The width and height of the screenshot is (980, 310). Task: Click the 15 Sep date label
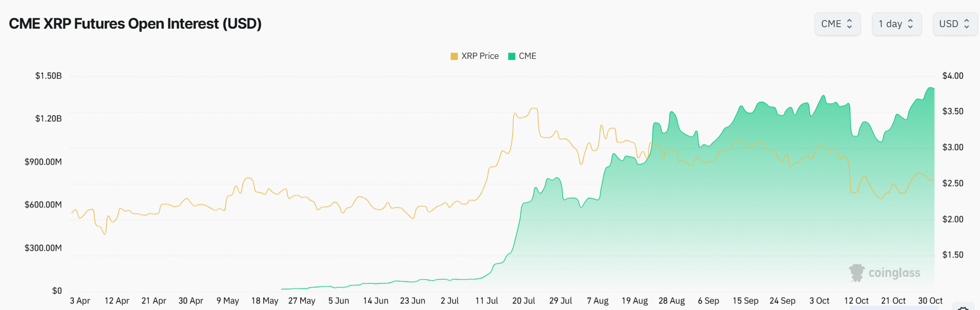tap(745, 301)
